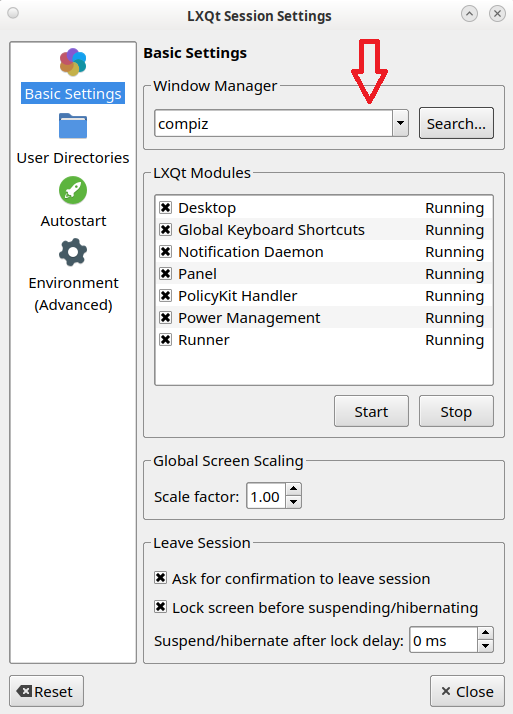
Task: Toggle Global Keyboard Shortcuts module checkbox
Action: coord(165,230)
